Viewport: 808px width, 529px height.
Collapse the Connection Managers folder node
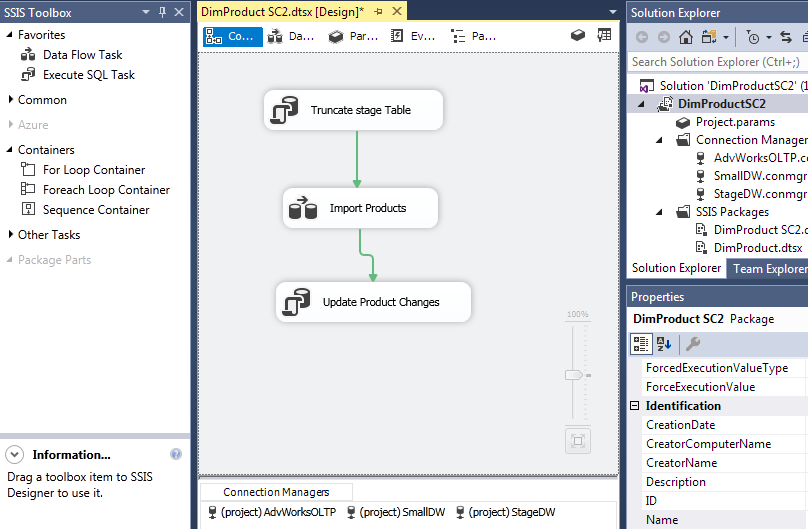[659, 140]
